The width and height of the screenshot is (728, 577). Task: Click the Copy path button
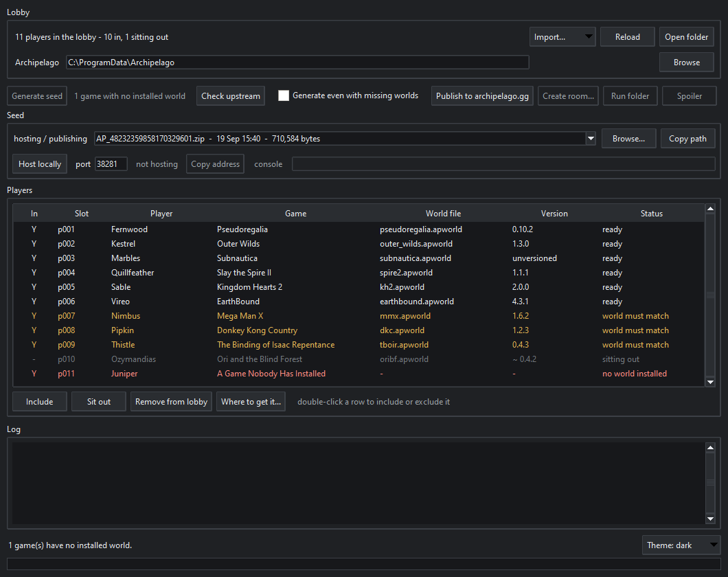tap(687, 138)
